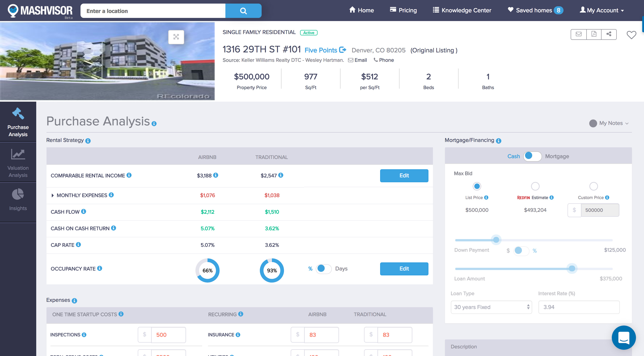Click the print/download icon
The image size is (644, 356).
click(594, 34)
